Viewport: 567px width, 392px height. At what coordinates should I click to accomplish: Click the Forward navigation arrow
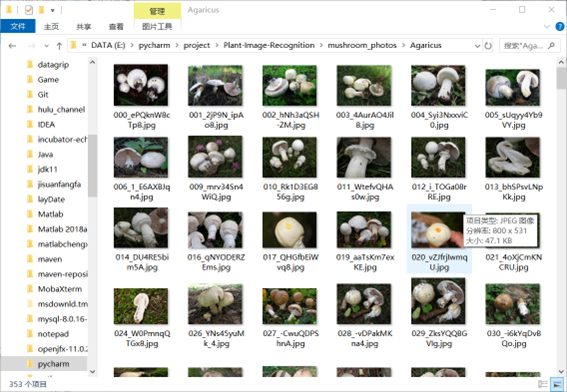click(31, 46)
